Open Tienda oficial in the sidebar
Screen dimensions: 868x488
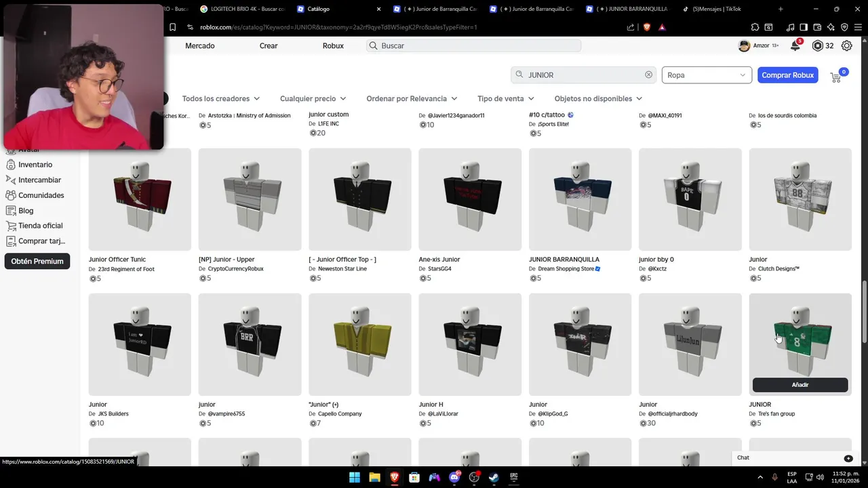[x=34, y=226]
